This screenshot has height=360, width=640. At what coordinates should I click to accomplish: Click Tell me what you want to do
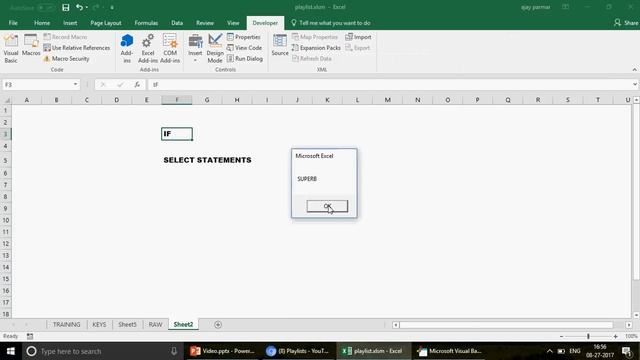click(x=331, y=23)
